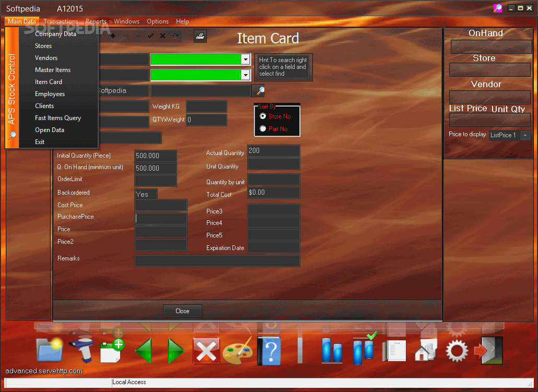This screenshot has width=538, height=392.
Task: Open the first green combo box dropdown
Action: pos(245,60)
